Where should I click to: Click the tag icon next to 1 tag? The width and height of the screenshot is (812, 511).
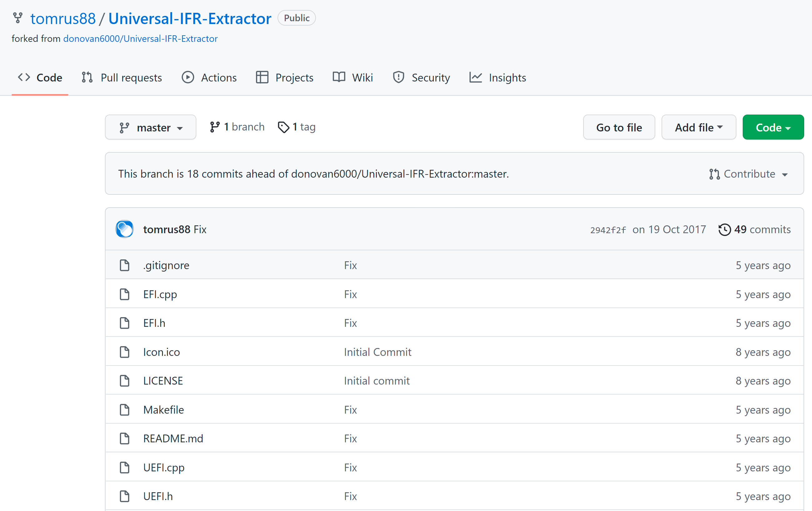click(x=283, y=127)
